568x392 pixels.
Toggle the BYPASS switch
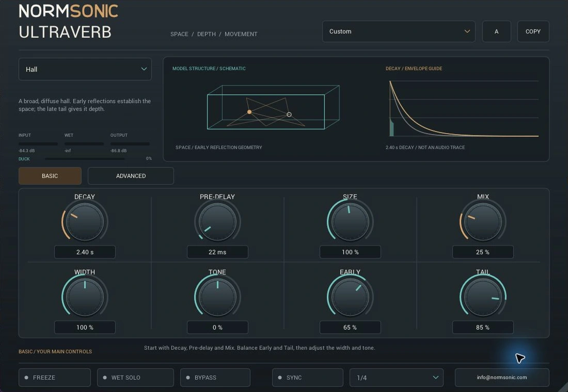click(x=215, y=378)
